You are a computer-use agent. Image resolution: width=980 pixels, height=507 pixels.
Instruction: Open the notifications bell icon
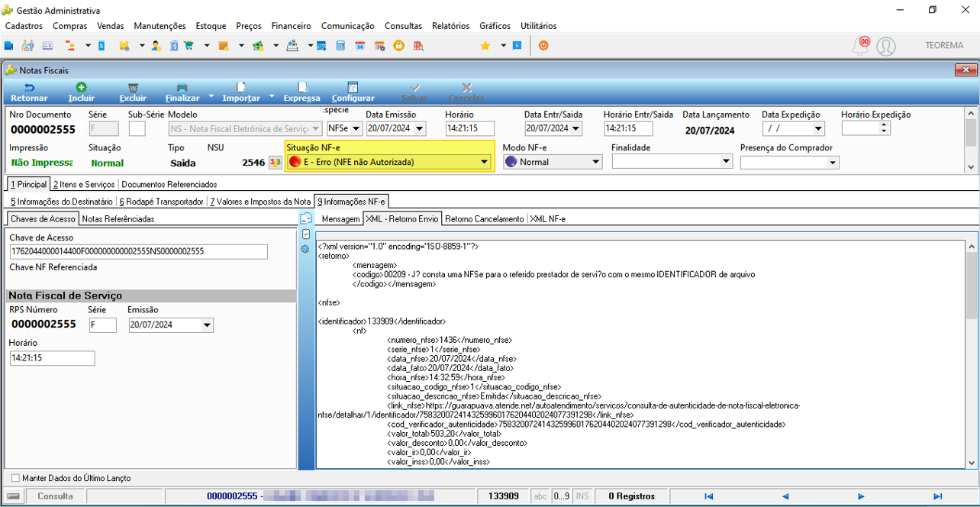(860, 46)
